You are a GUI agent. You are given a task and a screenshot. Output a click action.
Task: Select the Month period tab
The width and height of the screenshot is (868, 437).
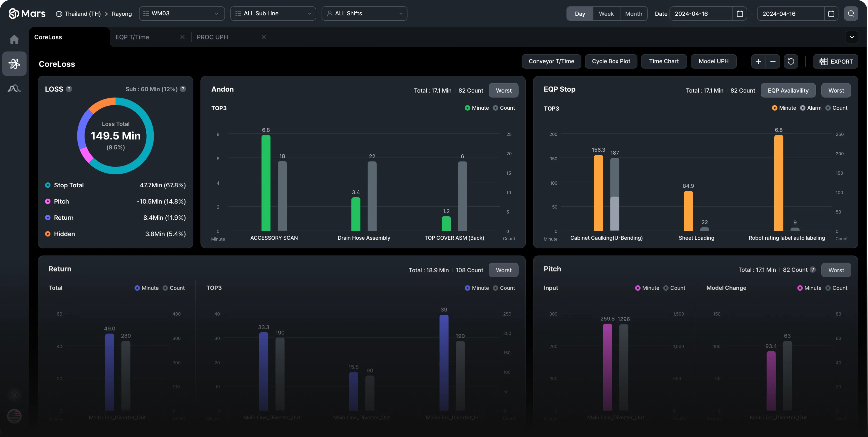click(634, 14)
